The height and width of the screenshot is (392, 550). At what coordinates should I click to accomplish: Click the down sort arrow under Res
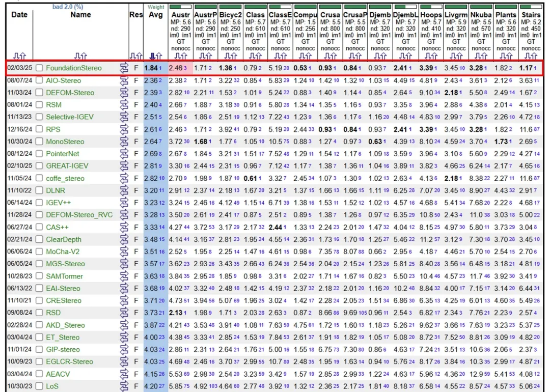coord(133,56)
